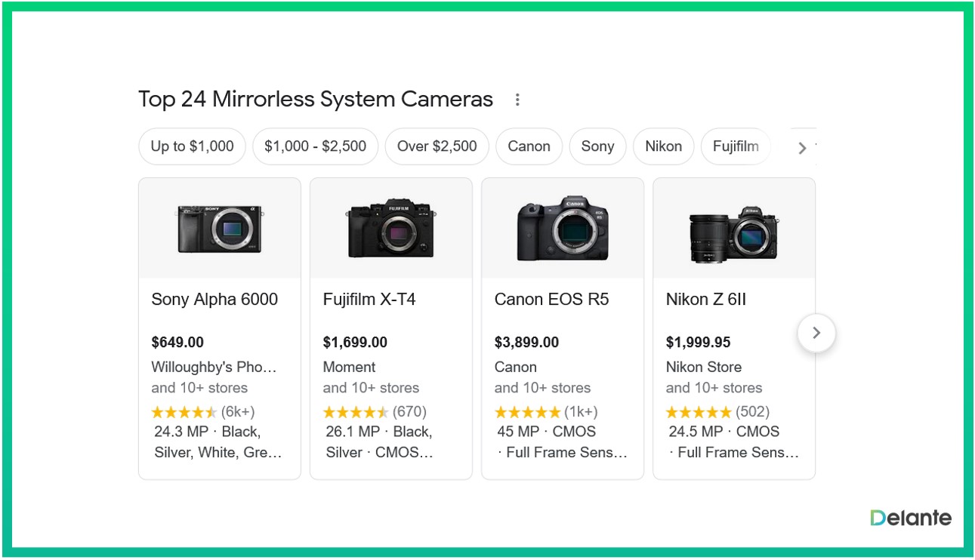Choose the Sony brand filter chip
The height and width of the screenshot is (560, 975).
[597, 146]
